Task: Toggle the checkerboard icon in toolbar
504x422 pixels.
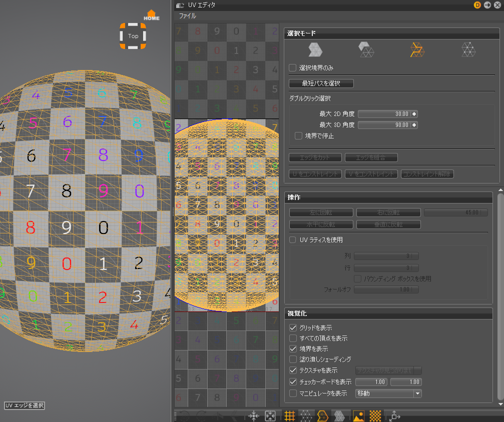Action: 375,416
